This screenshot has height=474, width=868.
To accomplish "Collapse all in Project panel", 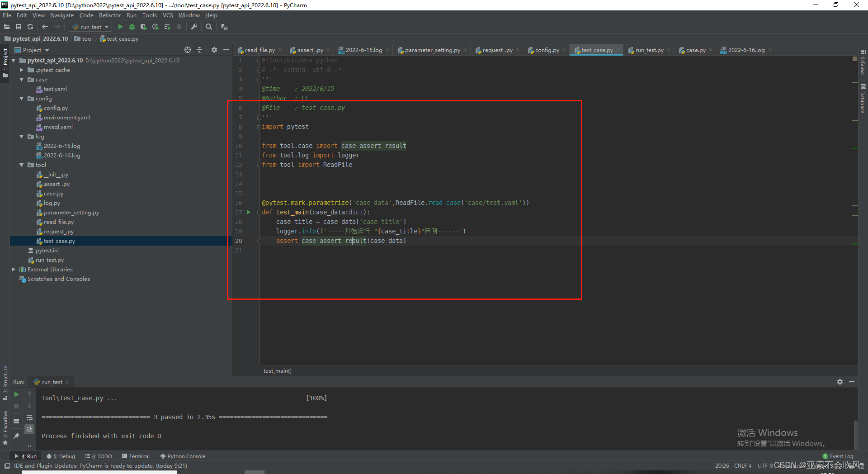I will coord(199,50).
